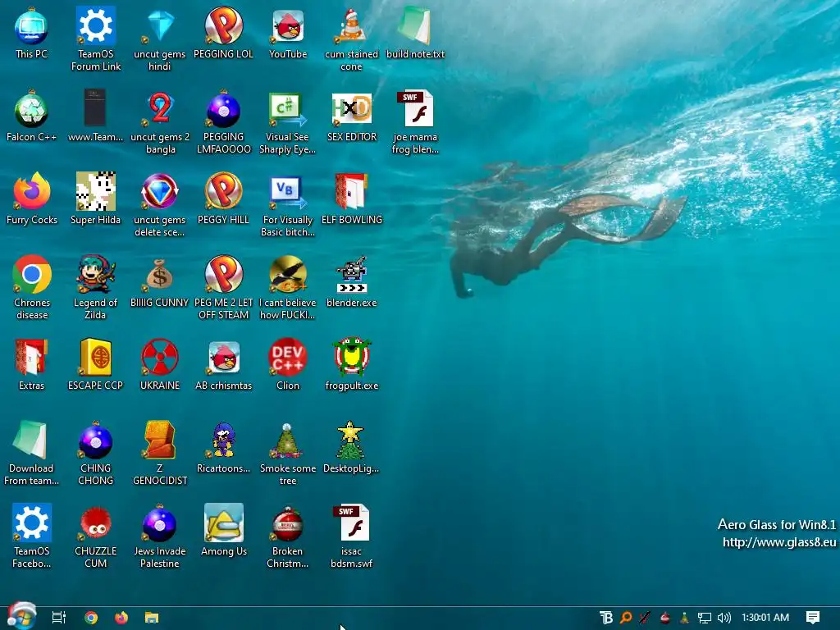840x630 pixels.
Task: Select the uncut gems hindi diamond icon
Action: [x=160, y=27]
